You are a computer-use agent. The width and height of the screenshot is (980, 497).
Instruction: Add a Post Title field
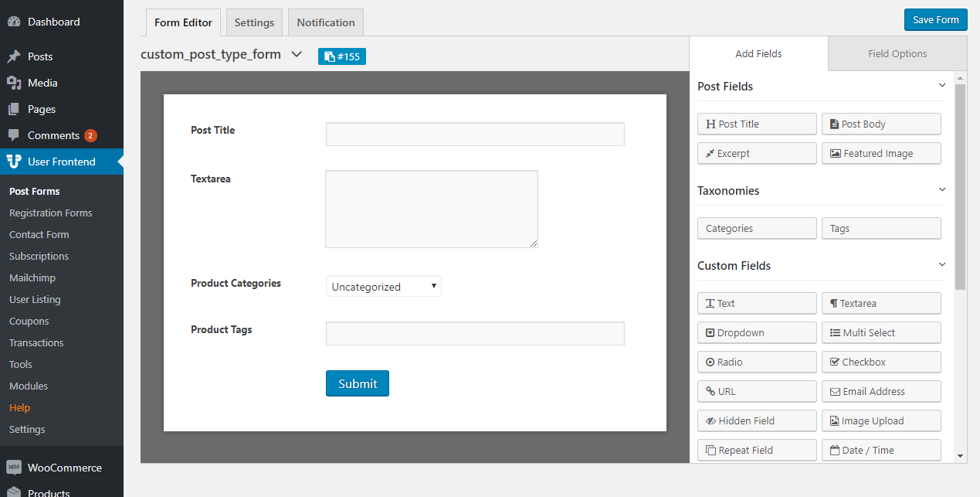756,124
